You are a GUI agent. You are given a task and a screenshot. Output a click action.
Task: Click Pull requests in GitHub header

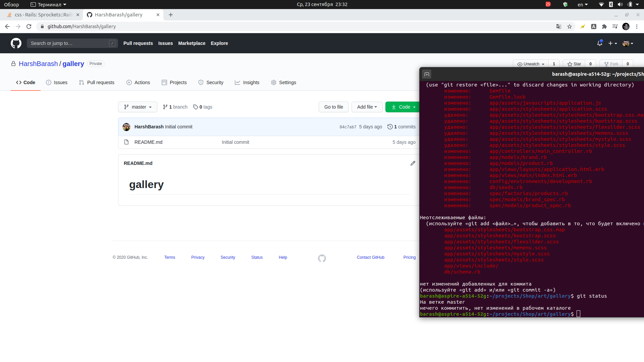(138, 43)
